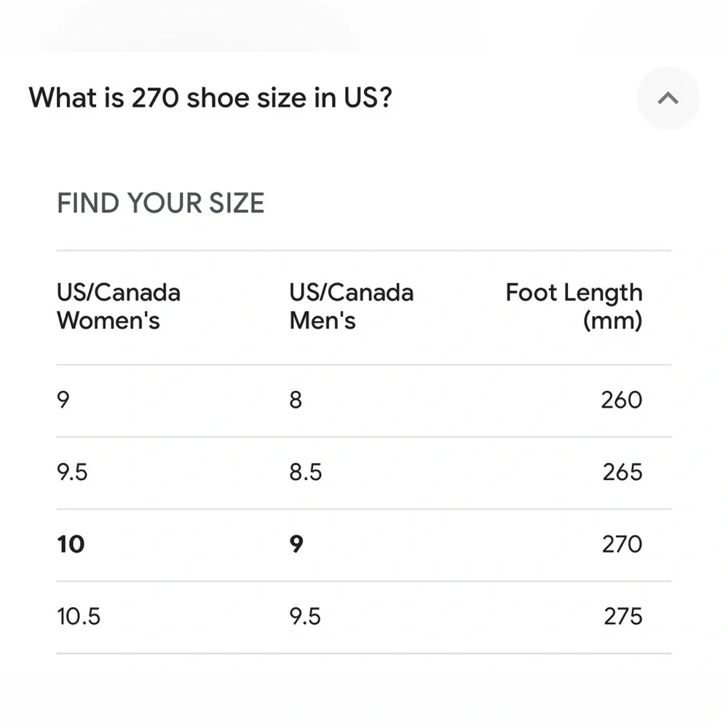This screenshot has width=728, height=728.
Task: Select women's size 9.5 cell
Action: [x=72, y=472]
